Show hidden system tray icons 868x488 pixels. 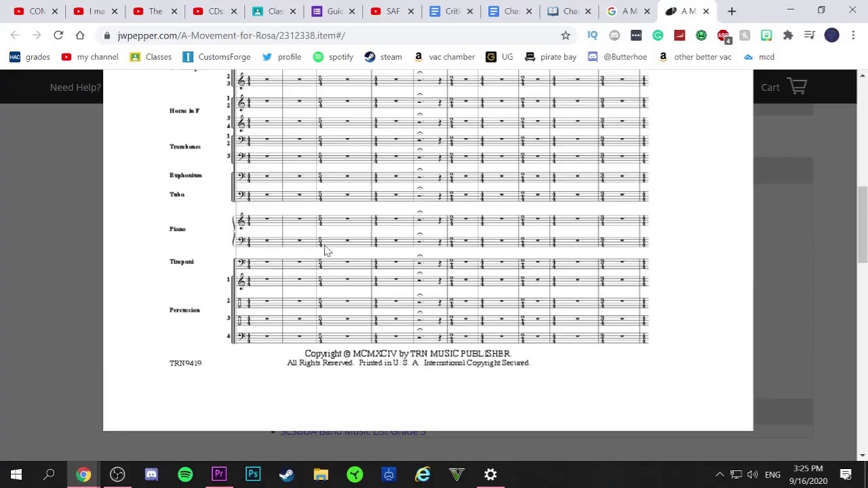[x=719, y=474]
